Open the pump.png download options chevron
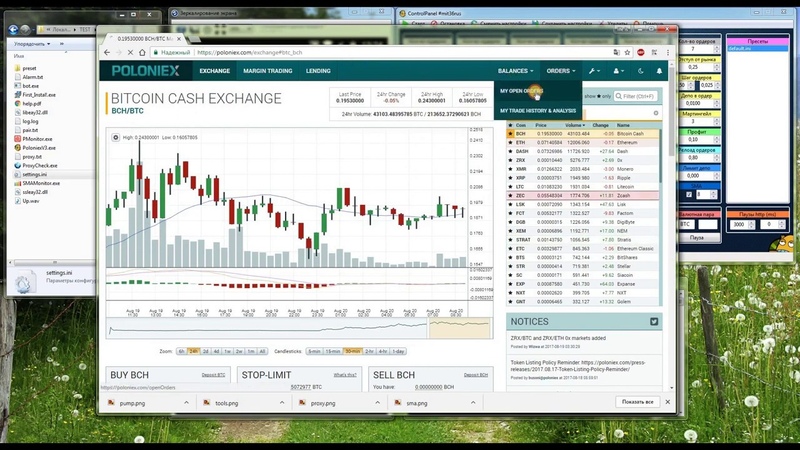This screenshot has width=800, height=450. [186, 403]
